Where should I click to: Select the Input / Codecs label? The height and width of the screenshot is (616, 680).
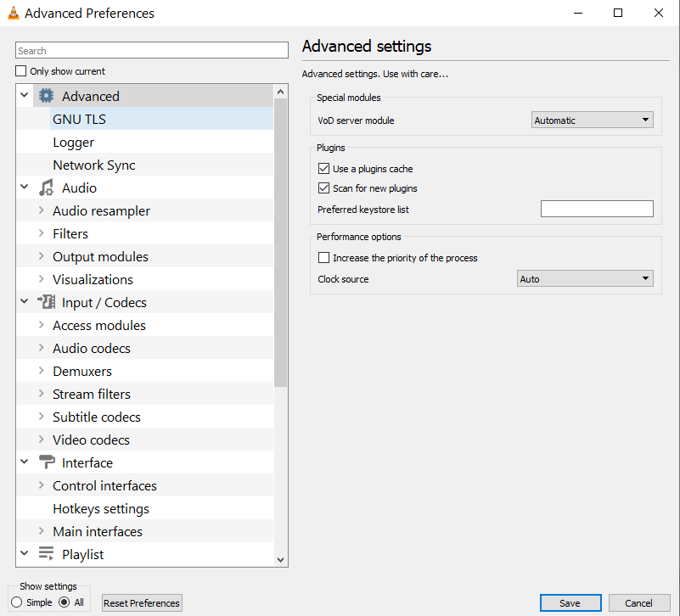[x=104, y=302]
